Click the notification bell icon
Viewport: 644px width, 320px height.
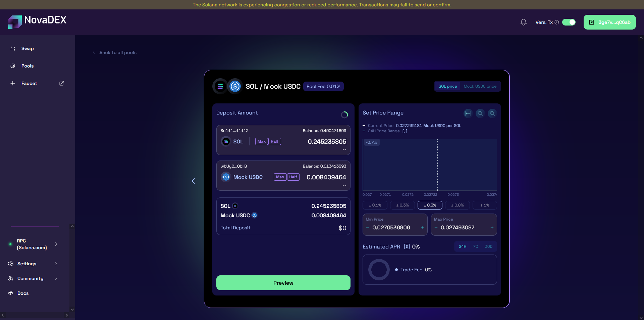coord(523,22)
